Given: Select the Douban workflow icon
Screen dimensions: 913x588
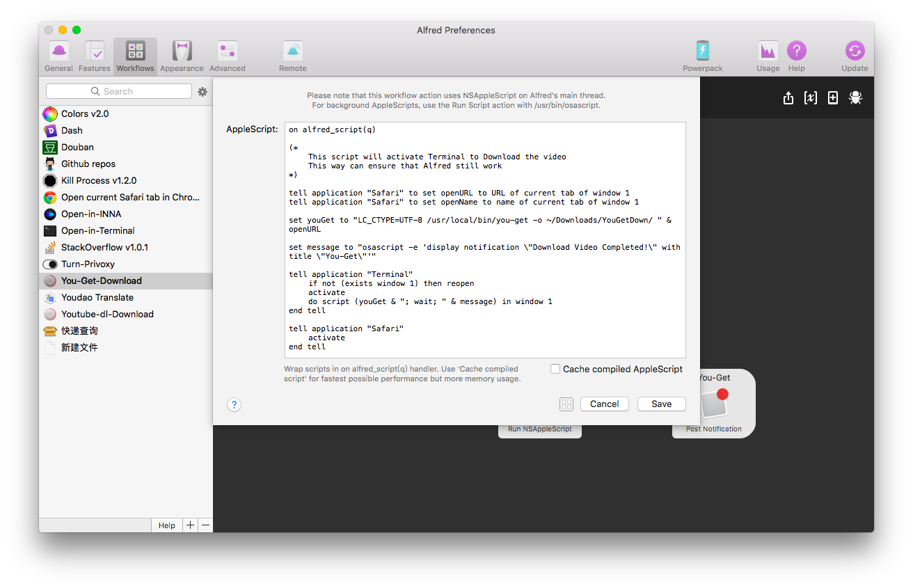Looking at the screenshot, I should coord(50,148).
